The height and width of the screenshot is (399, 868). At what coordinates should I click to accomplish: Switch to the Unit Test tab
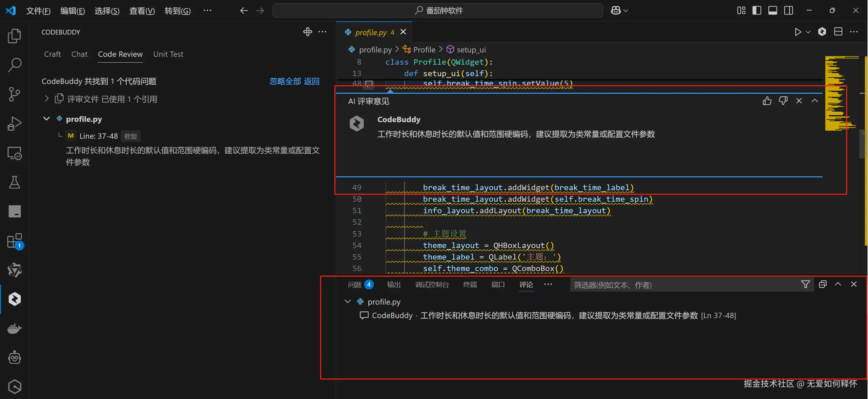(x=168, y=54)
